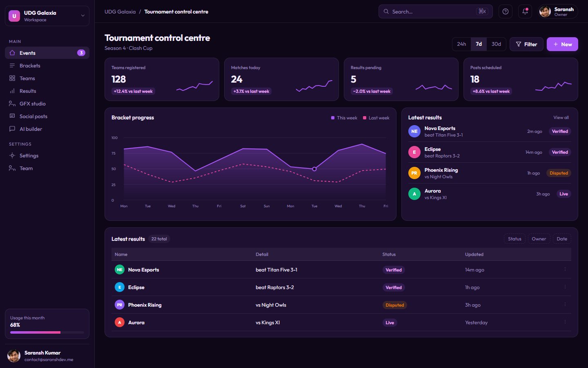
Task: Click the Team people icon in sidebar
Action: [12, 168]
